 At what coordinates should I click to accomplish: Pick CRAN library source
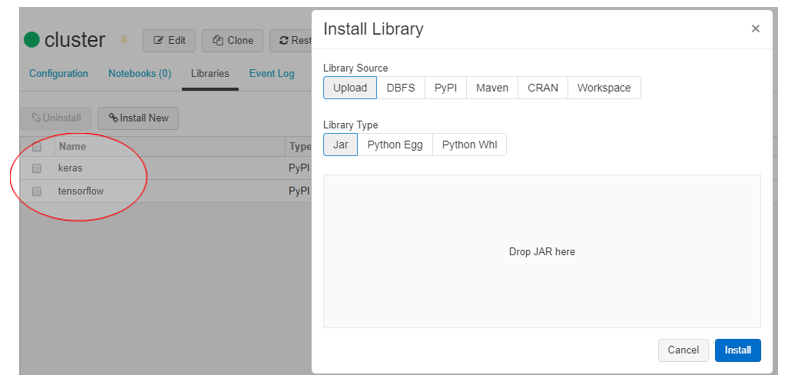[543, 88]
